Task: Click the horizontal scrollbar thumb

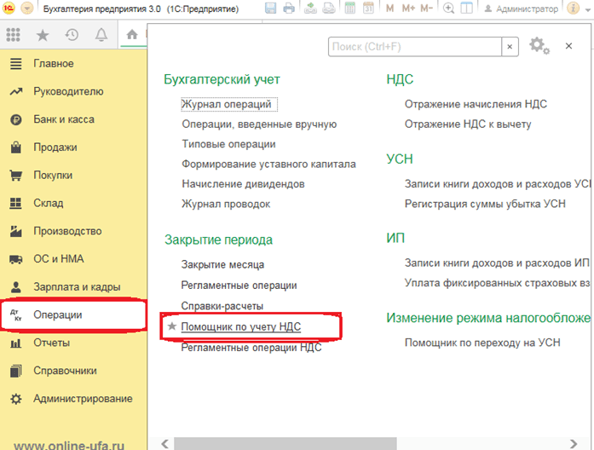Action: pyautogui.click(x=285, y=444)
